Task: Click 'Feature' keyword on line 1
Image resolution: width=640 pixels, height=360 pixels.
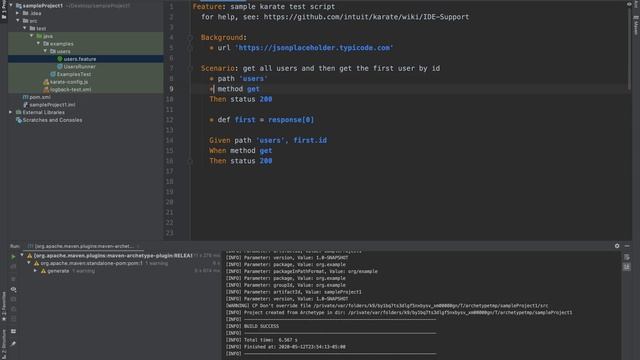Action: pos(207,7)
